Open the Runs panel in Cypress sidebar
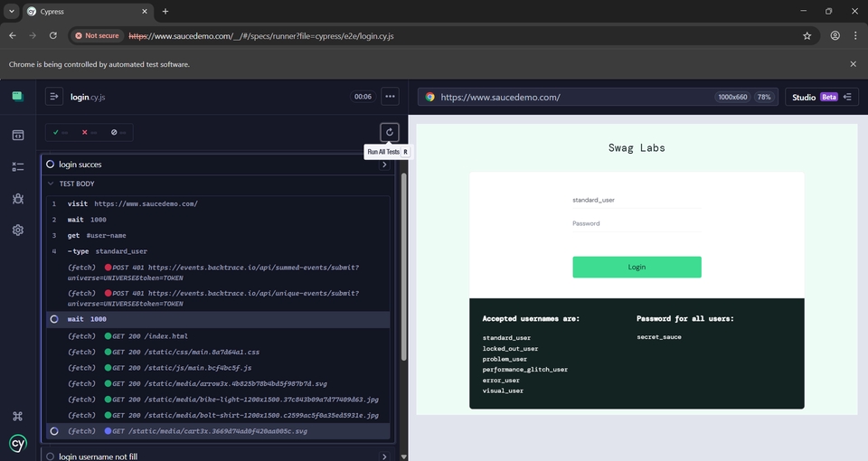Image resolution: width=868 pixels, height=461 pixels. coord(18,166)
